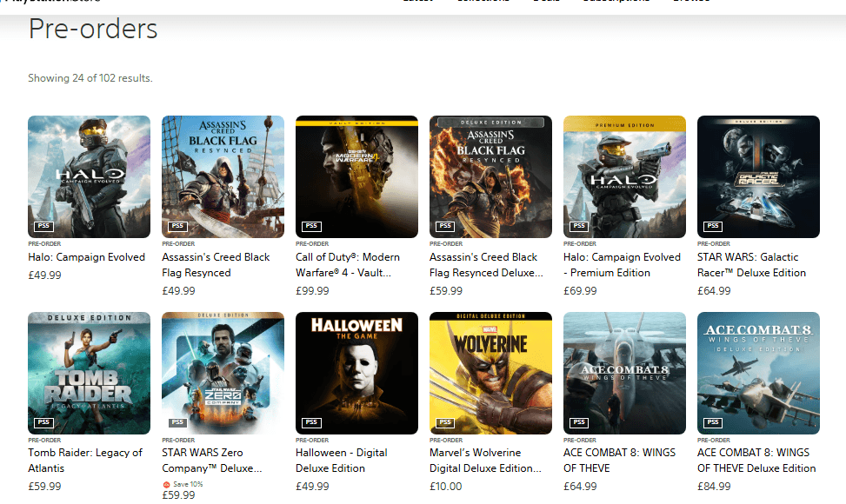Click 'Halloween - Digital Deluxe Edition' title
The image size is (846, 504).
tap(342, 461)
